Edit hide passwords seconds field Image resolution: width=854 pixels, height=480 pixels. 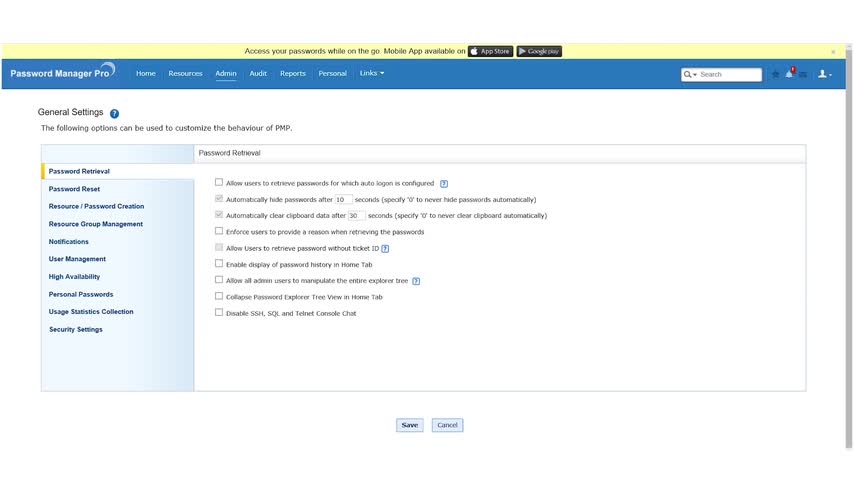[343, 199]
